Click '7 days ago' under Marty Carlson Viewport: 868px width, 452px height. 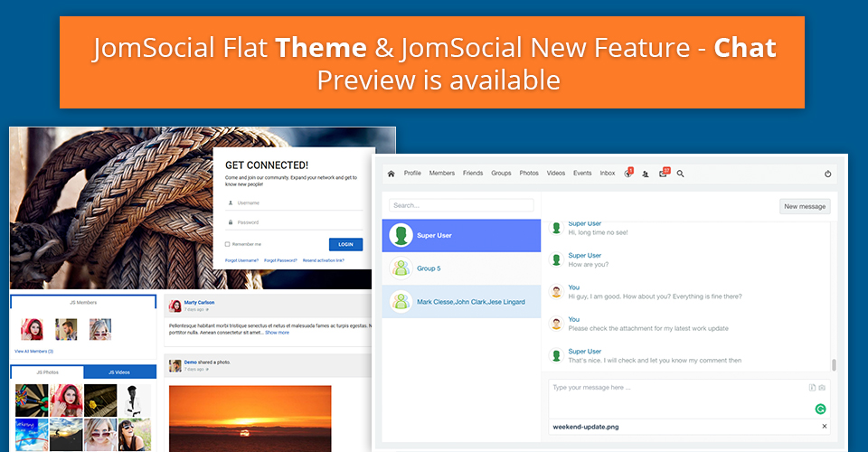coord(194,309)
